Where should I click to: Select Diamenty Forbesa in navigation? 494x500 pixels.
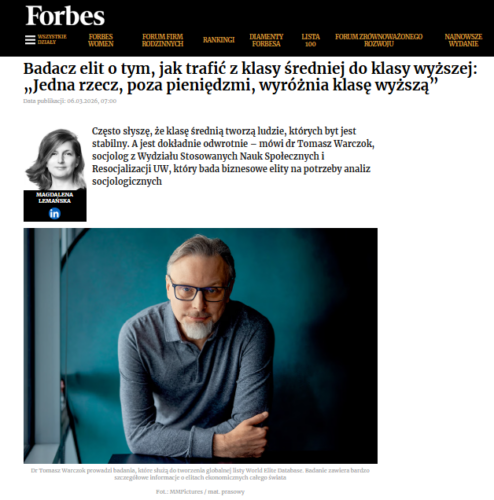click(x=266, y=40)
